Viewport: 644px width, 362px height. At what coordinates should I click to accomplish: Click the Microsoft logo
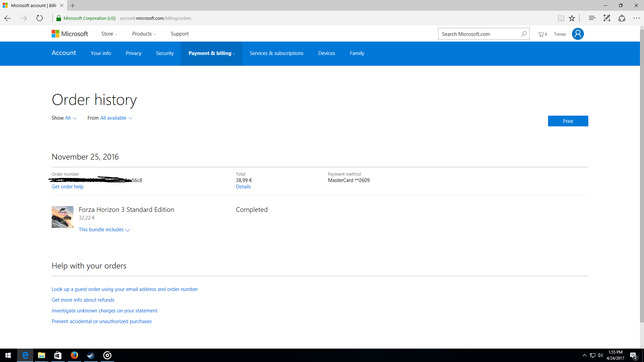pyautogui.click(x=70, y=34)
